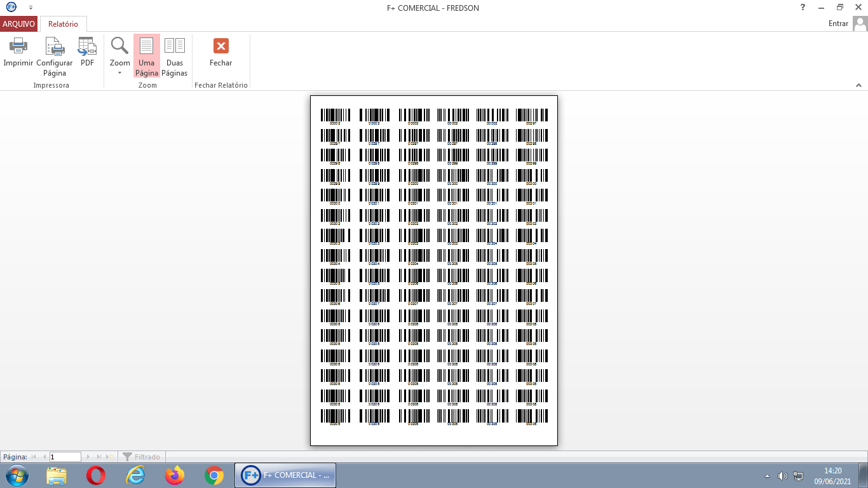868x488 pixels.
Task: Select the Relatório ribbon tab
Action: [x=63, y=24]
